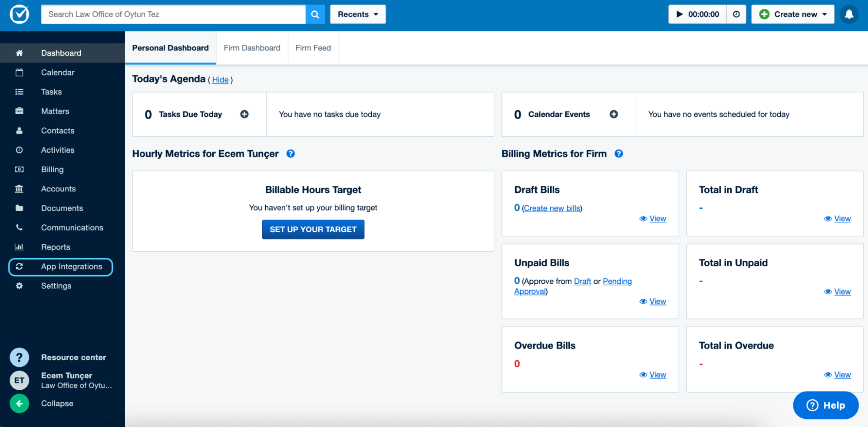
Task: Click the Contacts person icon
Action: (x=19, y=131)
